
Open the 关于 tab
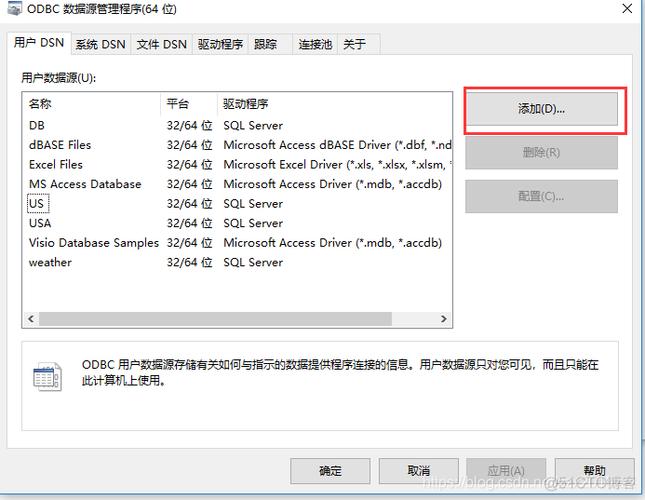point(358,44)
